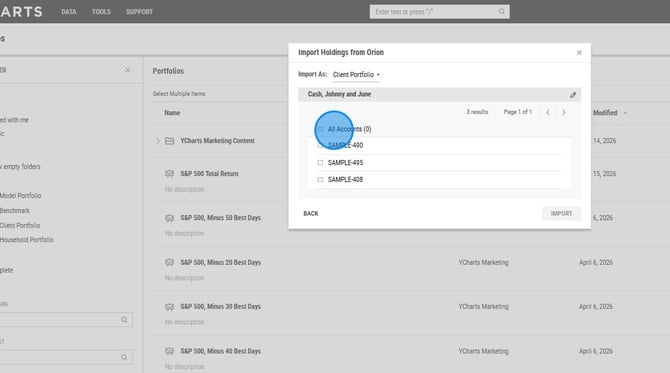
Task: Go to next page of accounts
Action: coord(564,112)
